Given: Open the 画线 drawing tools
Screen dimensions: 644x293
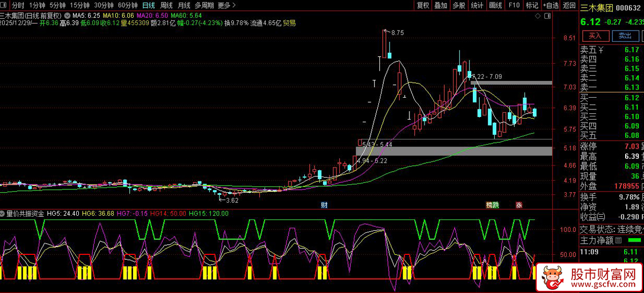Looking at the screenshot, I should pyautogui.click(x=495, y=5).
